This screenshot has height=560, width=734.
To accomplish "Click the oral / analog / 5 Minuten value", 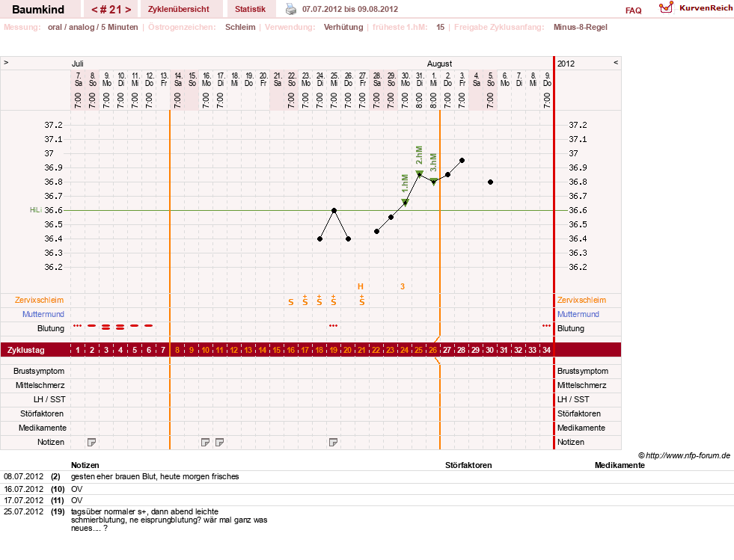I will [x=93, y=27].
